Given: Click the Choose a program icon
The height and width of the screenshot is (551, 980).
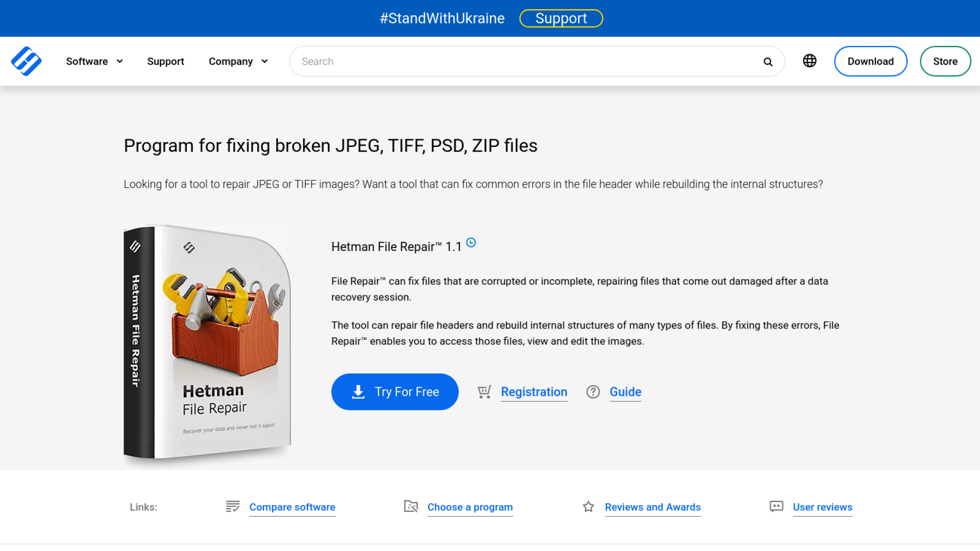Looking at the screenshot, I should click(411, 507).
